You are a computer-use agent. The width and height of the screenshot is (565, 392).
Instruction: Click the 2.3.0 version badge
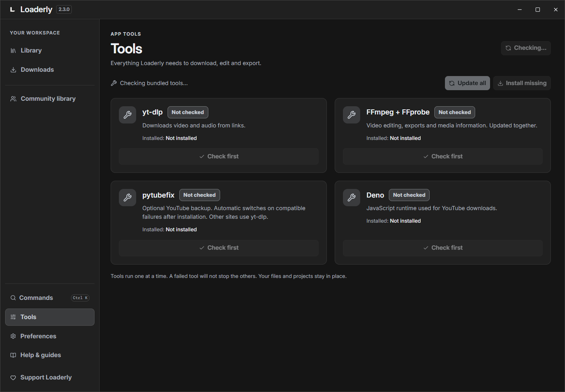tap(64, 9)
